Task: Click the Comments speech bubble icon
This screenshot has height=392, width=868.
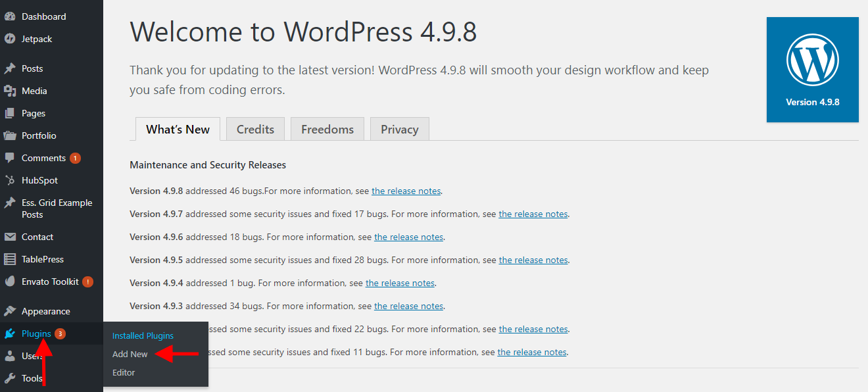Action: coord(10,158)
